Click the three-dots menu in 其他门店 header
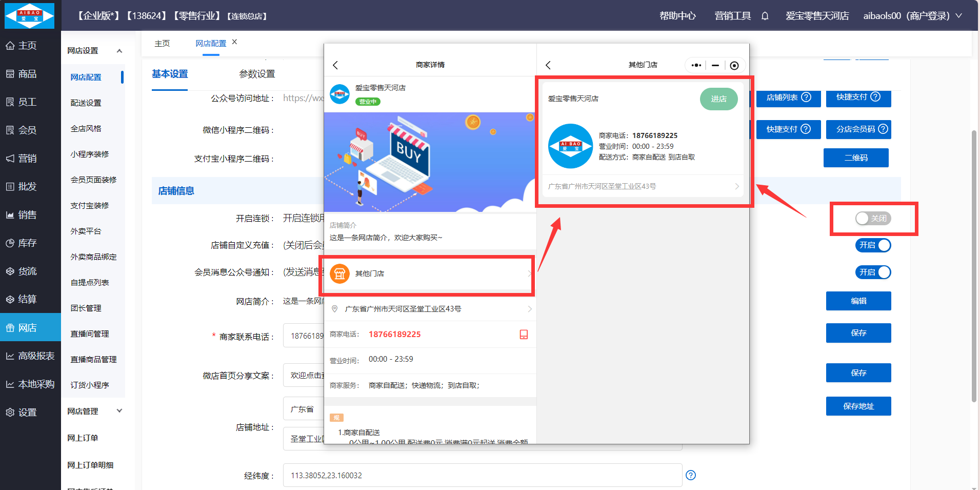Image resolution: width=980 pixels, height=490 pixels. [696, 65]
